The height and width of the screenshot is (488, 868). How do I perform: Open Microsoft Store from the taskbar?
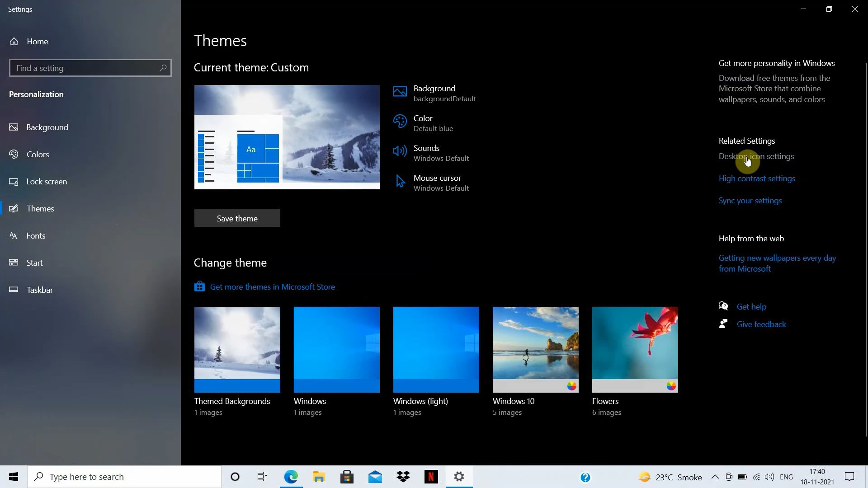pyautogui.click(x=346, y=476)
